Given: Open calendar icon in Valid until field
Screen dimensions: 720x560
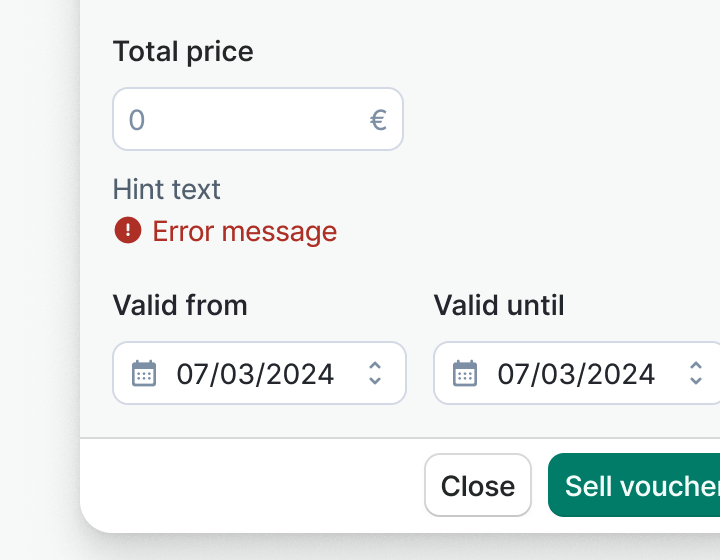Looking at the screenshot, I should [x=465, y=374].
